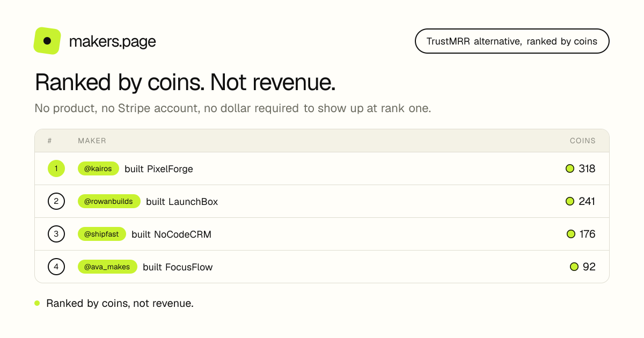Select the @kairos maker tag

tap(98, 168)
